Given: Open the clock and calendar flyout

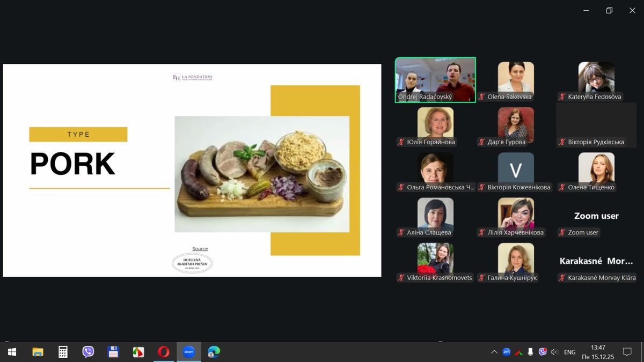Looking at the screenshot, I should click(x=597, y=352).
